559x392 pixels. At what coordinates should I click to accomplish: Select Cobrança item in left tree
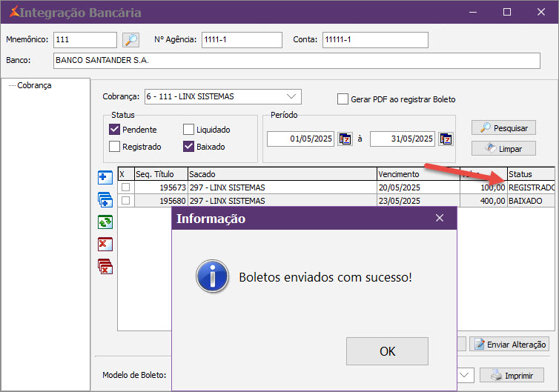coord(34,85)
